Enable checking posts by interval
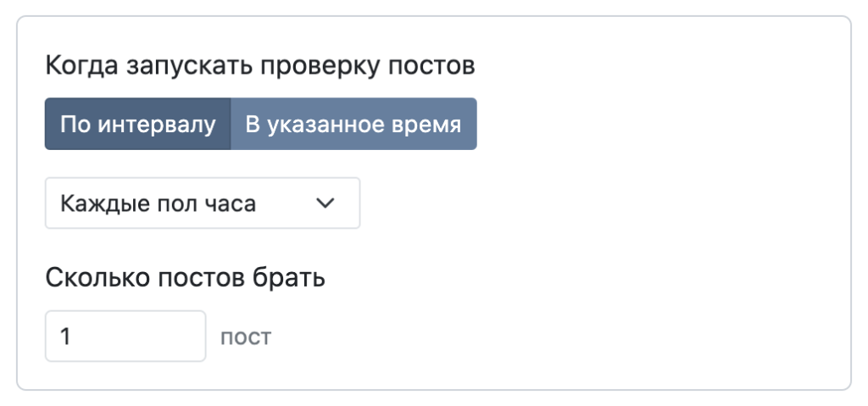Viewport: 868px width, 406px height. tap(137, 125)
